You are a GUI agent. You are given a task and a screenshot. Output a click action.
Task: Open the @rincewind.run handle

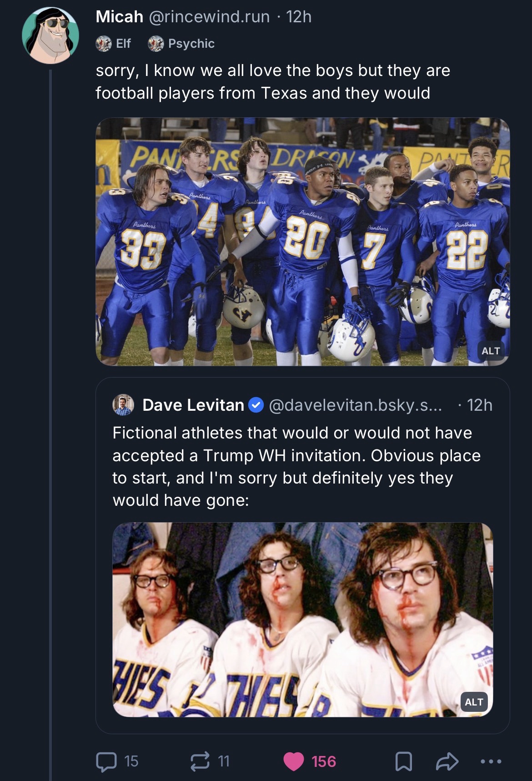click(209, 17)
